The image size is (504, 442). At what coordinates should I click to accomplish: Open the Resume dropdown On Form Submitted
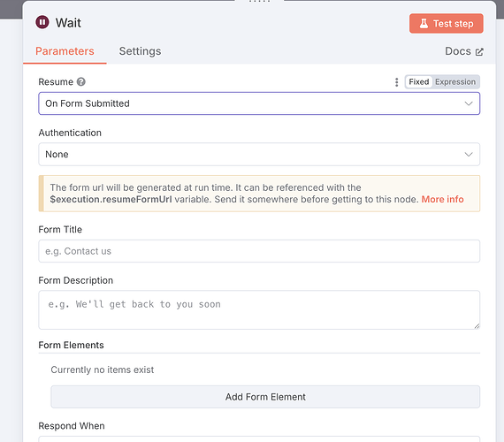[x=259, y=103]
